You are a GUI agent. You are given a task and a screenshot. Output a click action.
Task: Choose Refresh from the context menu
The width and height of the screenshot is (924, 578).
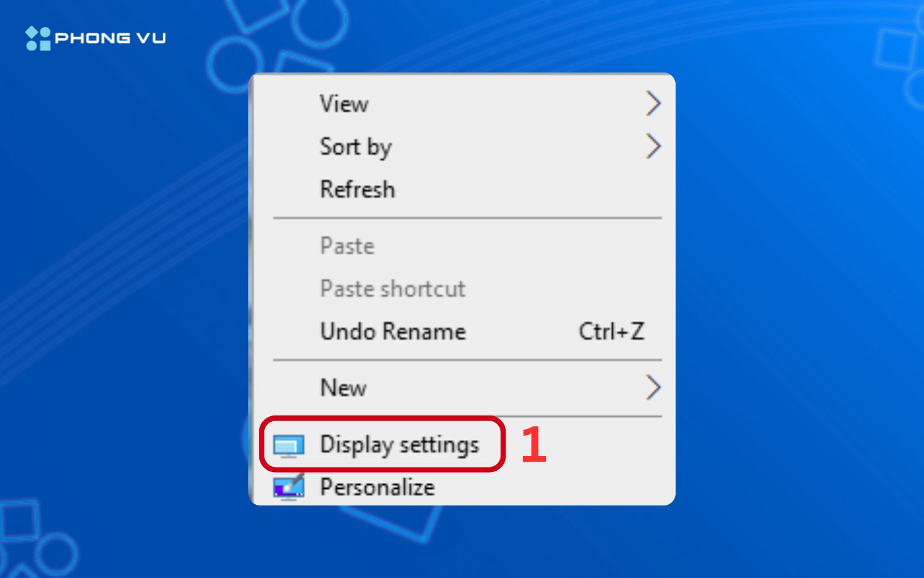357,189
